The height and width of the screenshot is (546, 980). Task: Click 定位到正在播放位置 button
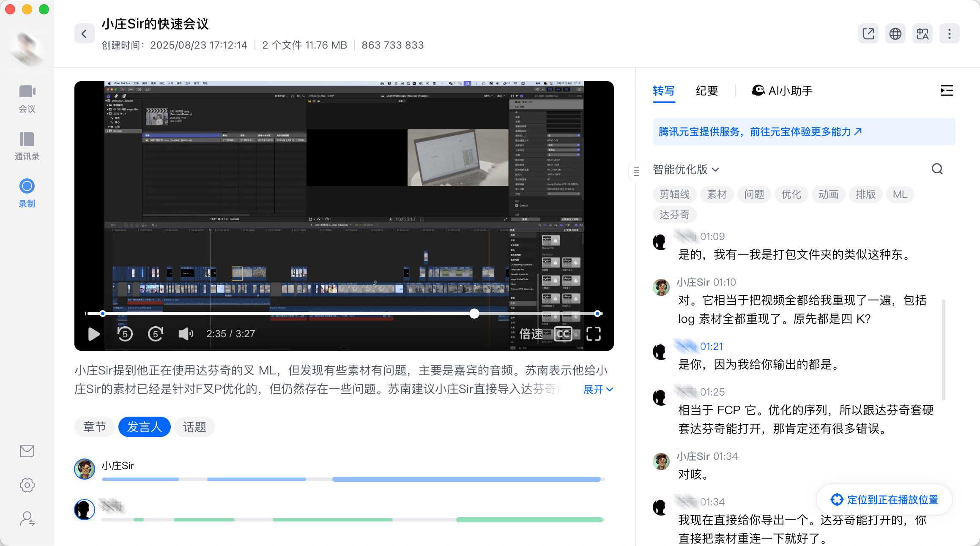pyautogui.click(x=884, y=500)
